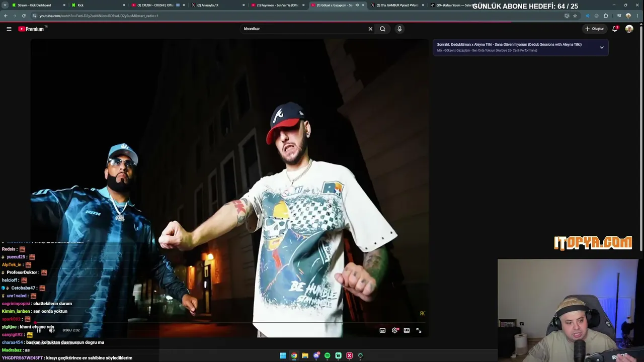Switch to the 'Anasayfa / X' tab
The width and height of the screenshot is (644, 362).
pos(218,5)
